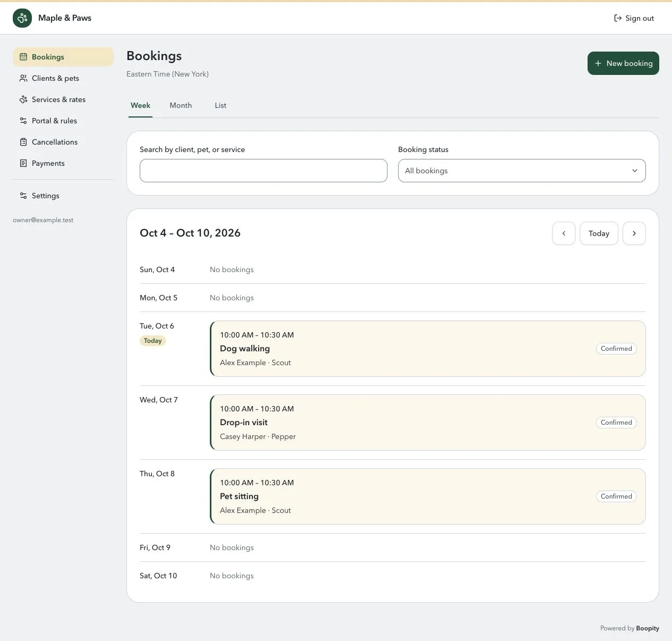Switch to the List tab

(x=220, y=105)
